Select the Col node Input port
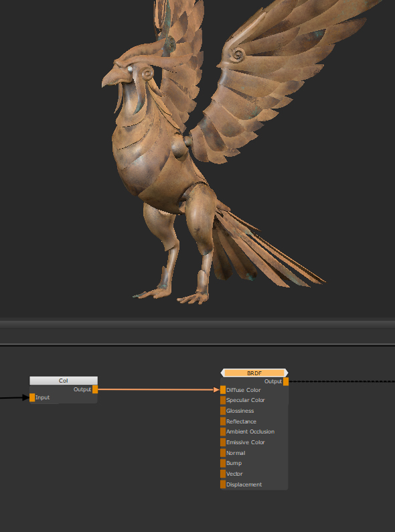This screenshot has width=395, height=532. pyautogui.click(x=32, y=397)
